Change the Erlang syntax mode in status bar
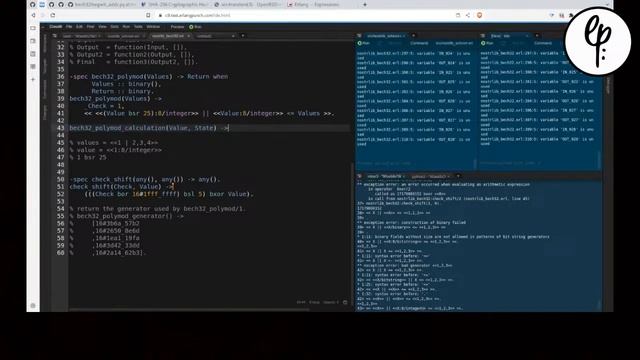 (x=314, y=302)
